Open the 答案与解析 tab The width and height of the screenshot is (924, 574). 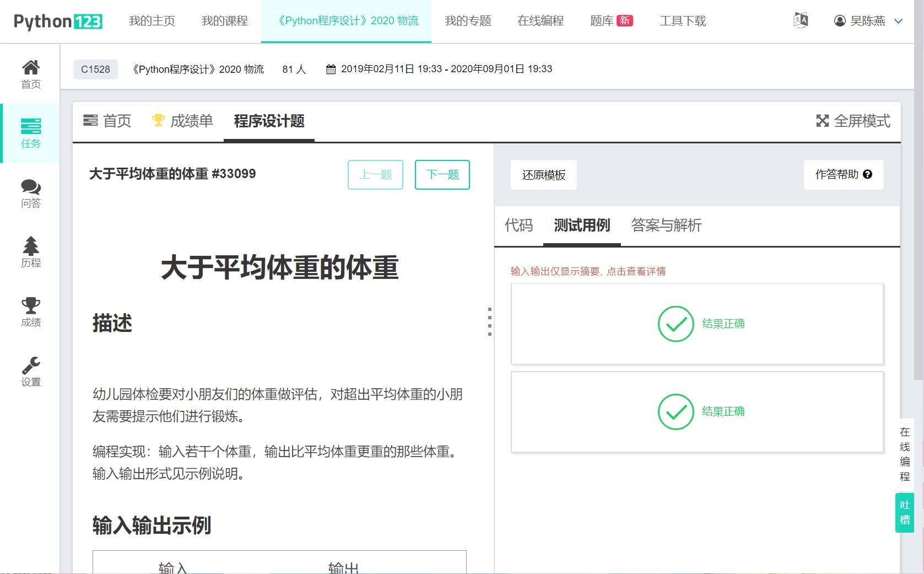[x=666, y=225]
